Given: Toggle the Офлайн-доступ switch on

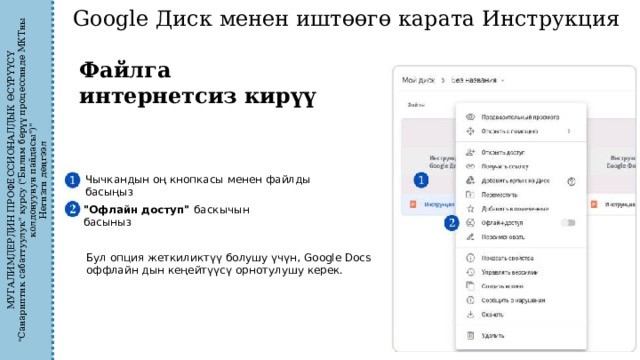Looking at the screenshot, I should point(568,222).
